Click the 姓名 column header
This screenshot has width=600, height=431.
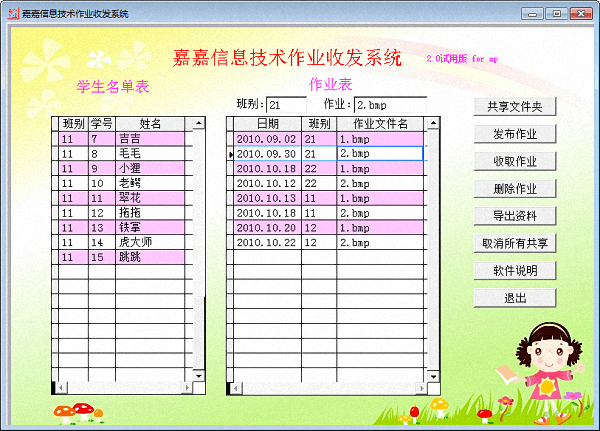150,124
